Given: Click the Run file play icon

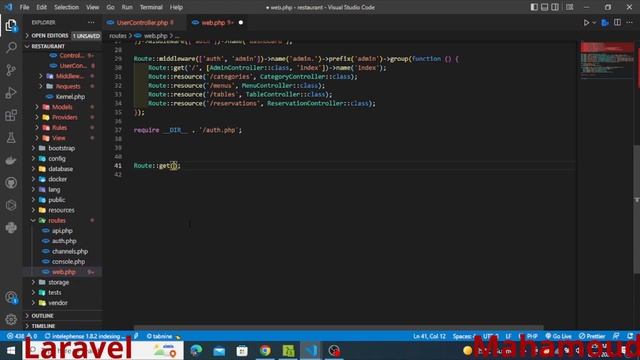Looking at the screenshot, I should [586, 23].
